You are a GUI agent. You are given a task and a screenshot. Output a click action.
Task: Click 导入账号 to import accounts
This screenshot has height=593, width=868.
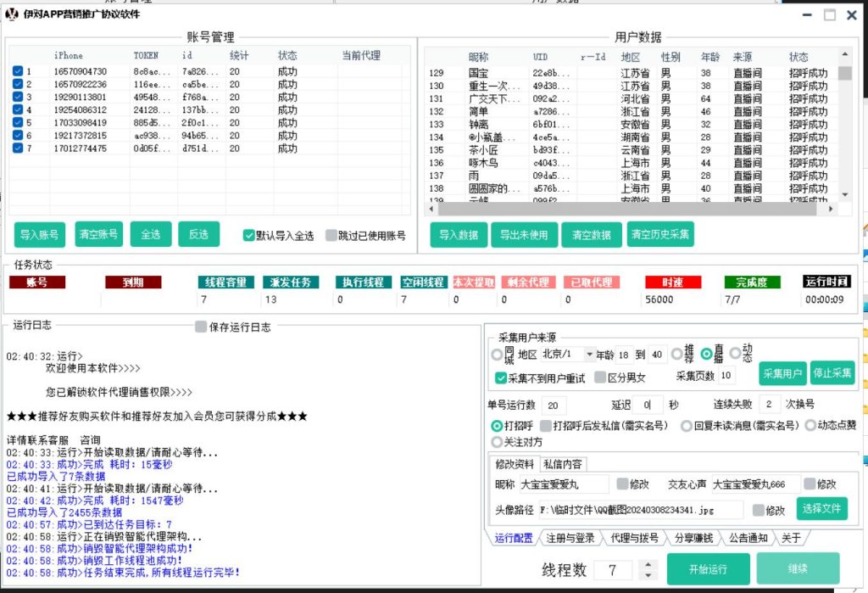click(x=38, y=235)
